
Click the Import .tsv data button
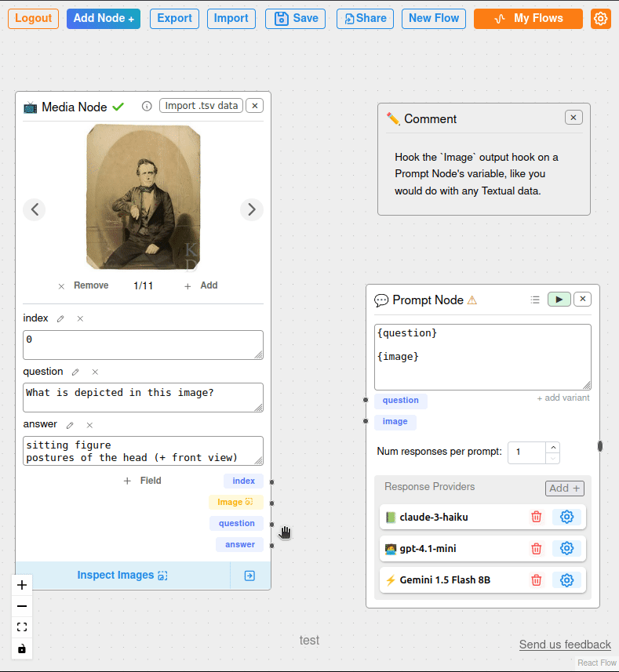click(x=201, y=106)
